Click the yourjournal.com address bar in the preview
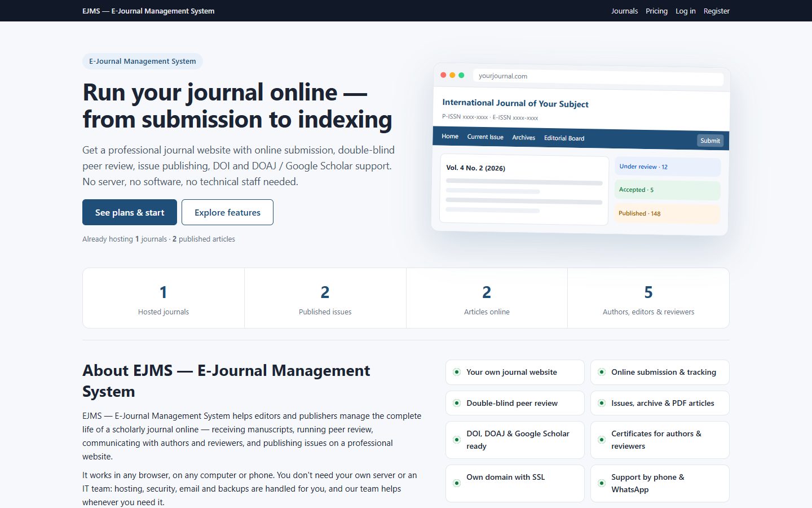 [598, 77]
